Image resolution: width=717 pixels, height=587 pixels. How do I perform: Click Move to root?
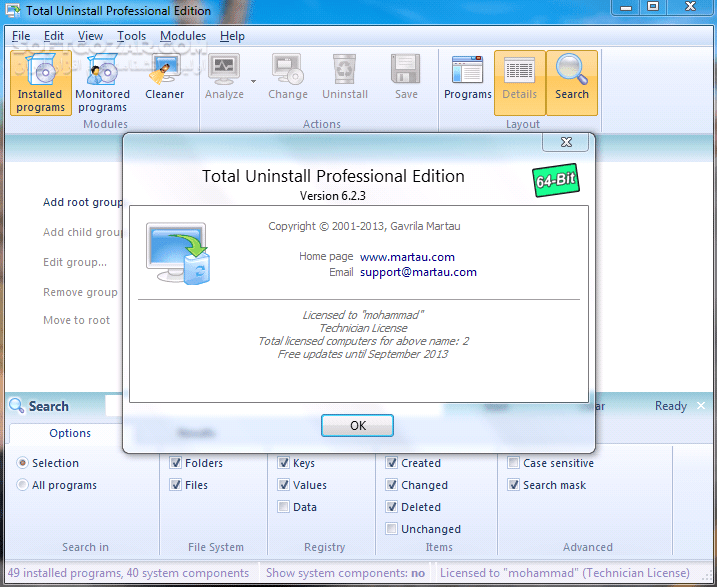click(x=76, y=320)
